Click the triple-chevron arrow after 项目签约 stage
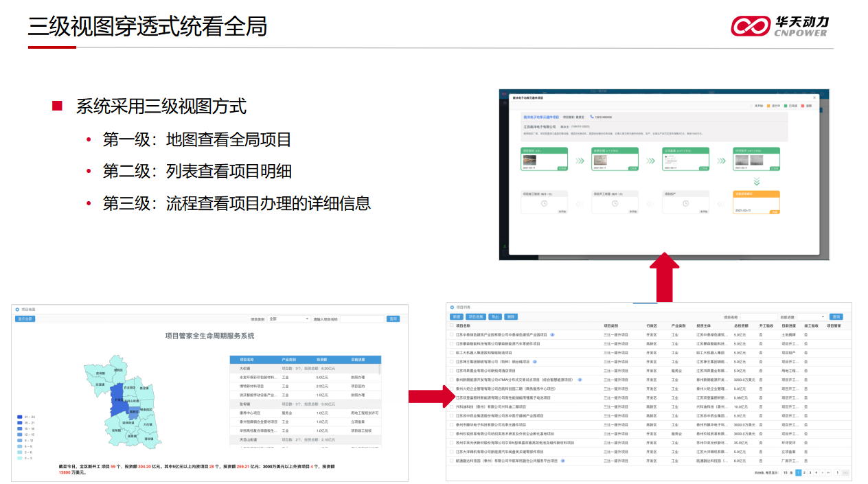 point(580,161)
